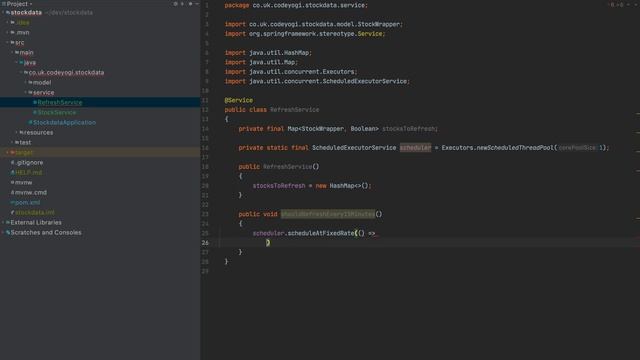
Task: Select StockdataApplication in the project tree
Action: point(64,122)
